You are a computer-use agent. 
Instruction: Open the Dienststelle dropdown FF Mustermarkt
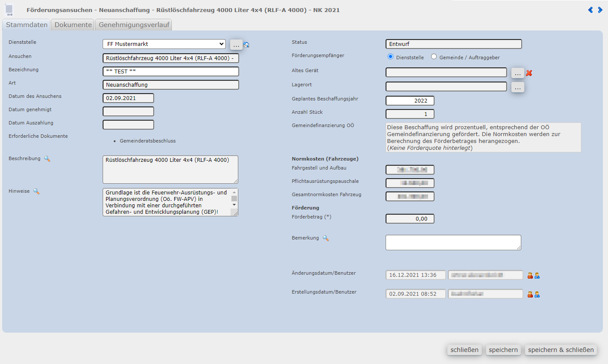[164, 44]
